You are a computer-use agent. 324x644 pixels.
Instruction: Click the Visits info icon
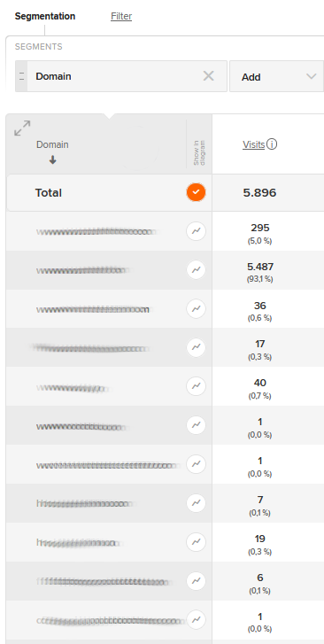pyautogui.click(x=272, y=144)
